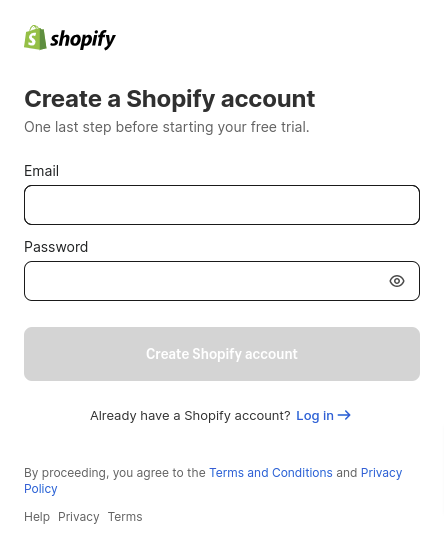444x541 pixels.
Task: Open the Help footer link
Action: [x=37, y=517]
